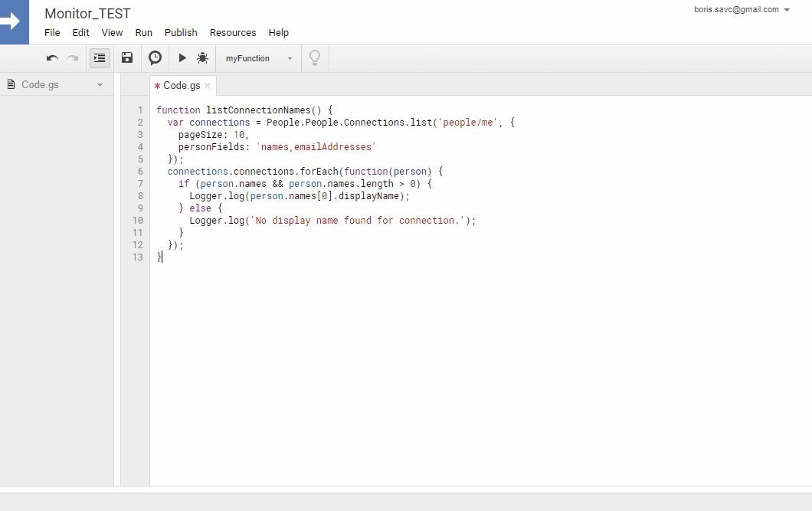
Task: Open the Edit menu
Action: [x=80, y=33]
